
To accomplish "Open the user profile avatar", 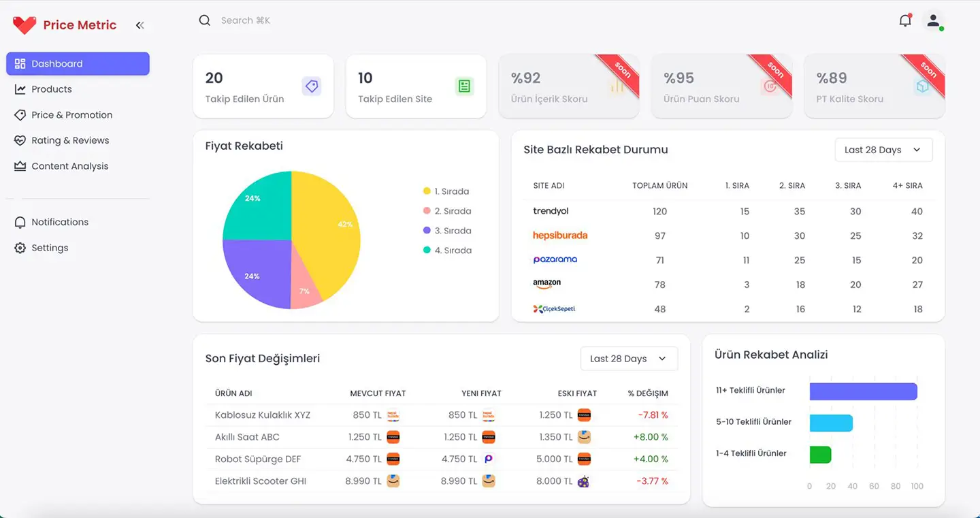I will (933, 20).
